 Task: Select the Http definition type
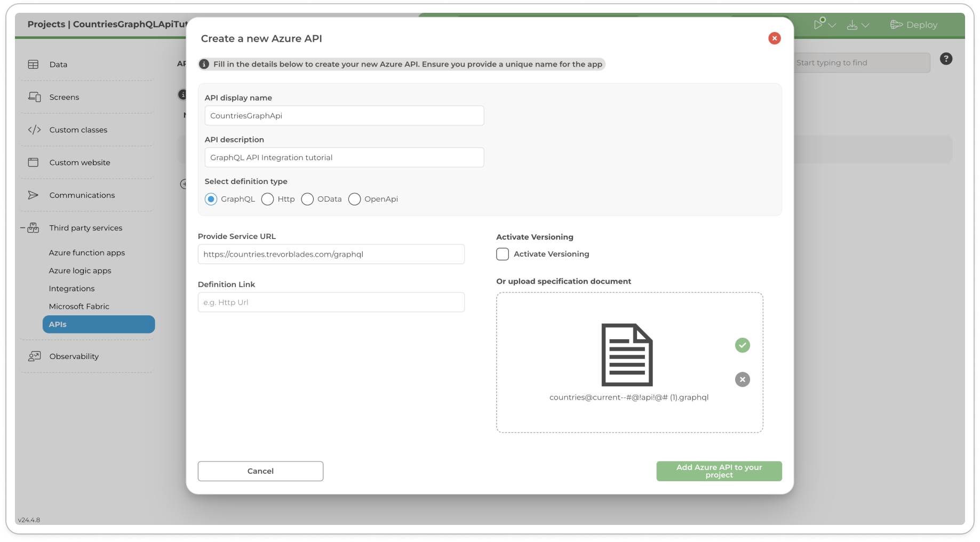[268, 199]
